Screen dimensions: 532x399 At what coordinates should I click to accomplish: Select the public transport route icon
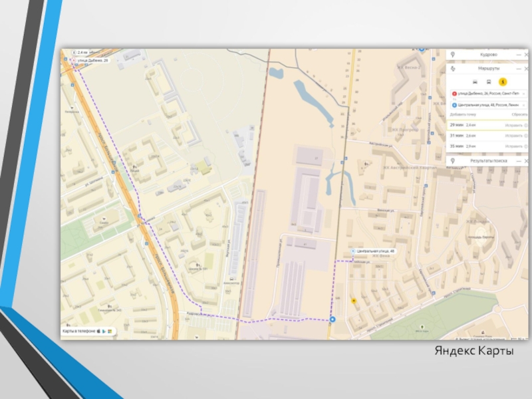pyautogui.click(x=489, y=81)
